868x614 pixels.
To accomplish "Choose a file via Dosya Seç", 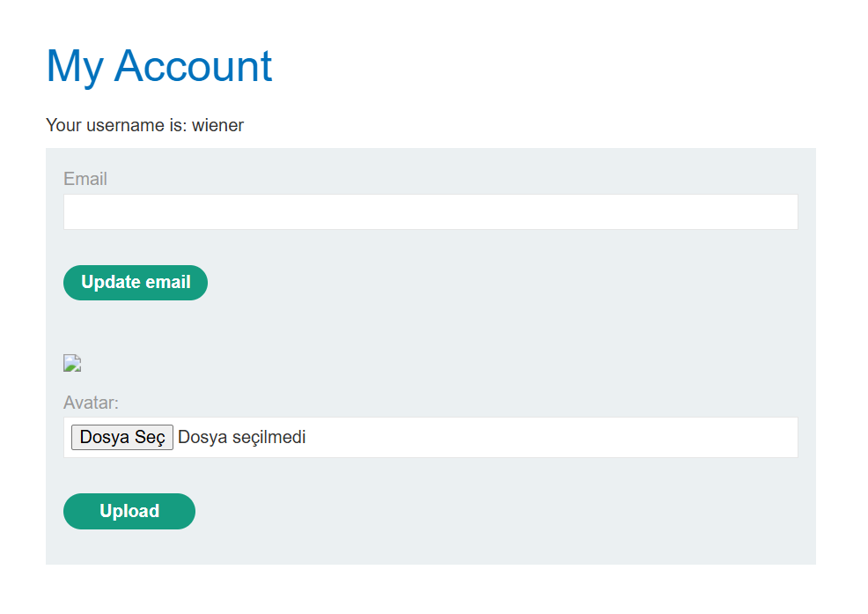I will tap(122, 437).
